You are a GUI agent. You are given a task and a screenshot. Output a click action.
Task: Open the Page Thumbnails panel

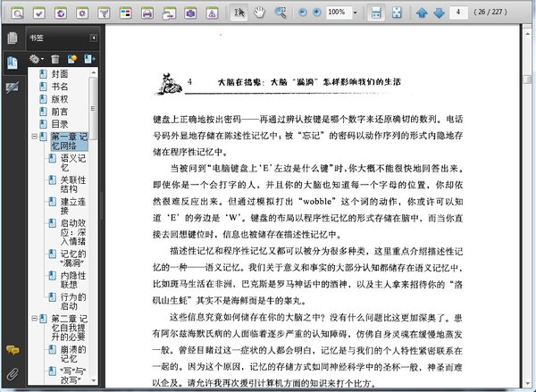coord(13,39)
